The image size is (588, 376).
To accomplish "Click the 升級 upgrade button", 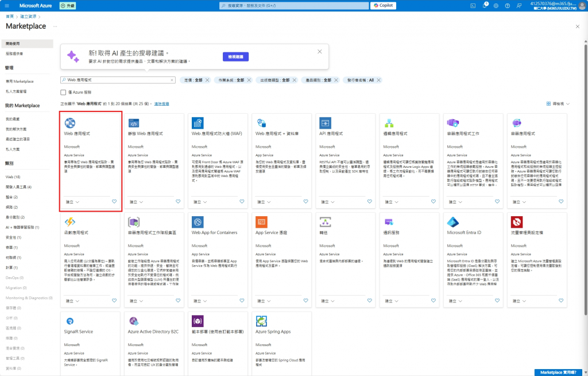I will tap(68, 6).
